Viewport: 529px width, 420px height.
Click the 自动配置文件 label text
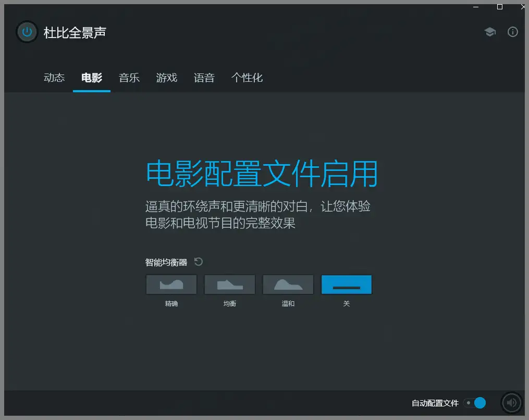click(435, 403)
